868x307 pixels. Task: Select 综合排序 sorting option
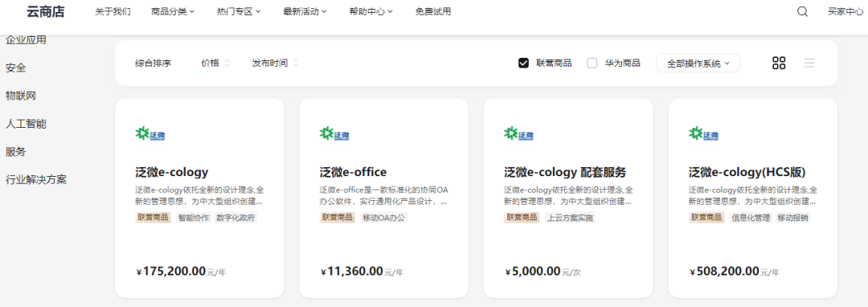pos(153,63)
